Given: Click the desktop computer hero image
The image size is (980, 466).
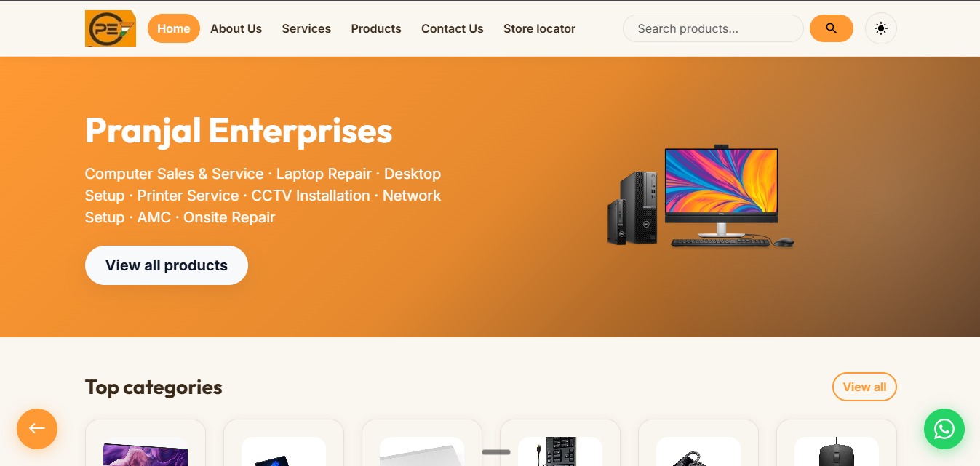Looking at the screenshot, I should pyautogui.click(x=701, y=196).
